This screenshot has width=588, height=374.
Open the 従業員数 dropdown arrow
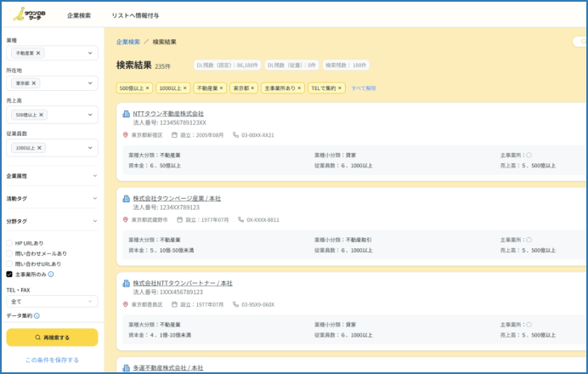tap(90, 148)
